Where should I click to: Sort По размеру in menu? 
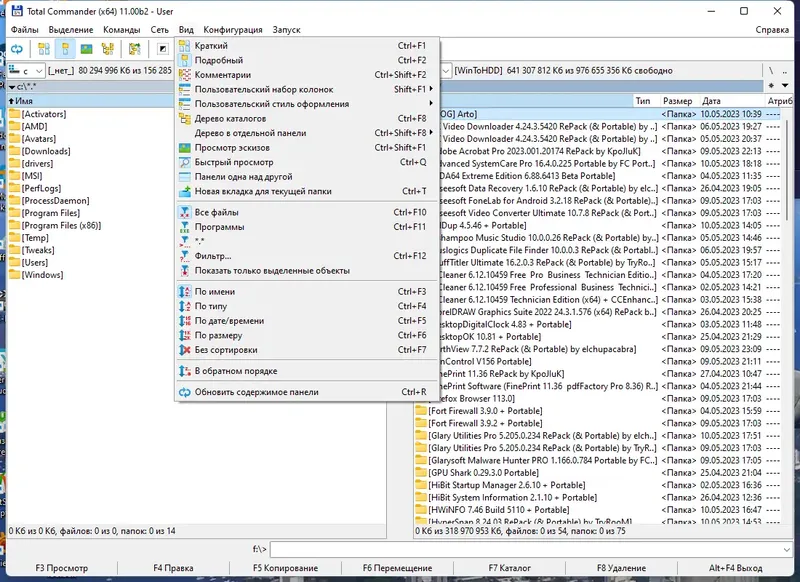click(x=307, y=335)
